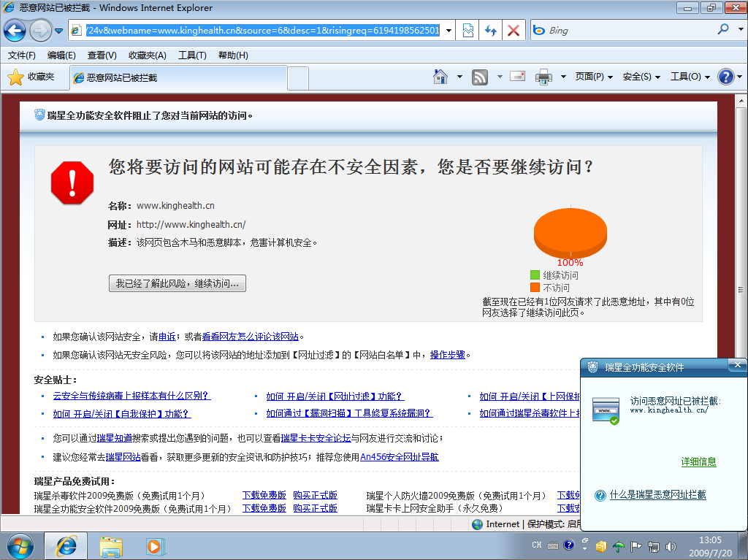This screenshot has width=748, height=560.
Task: Click the 瑞星网站 link
Action: pyautogui.click(x=123, y=457)
